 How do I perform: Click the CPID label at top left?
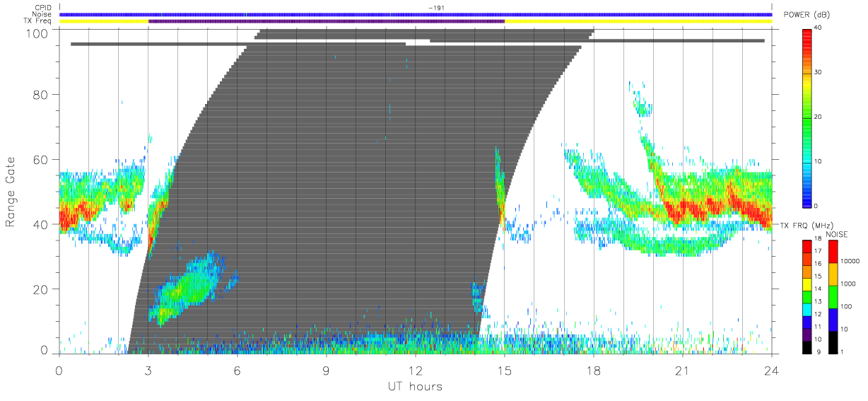(43, 8)
